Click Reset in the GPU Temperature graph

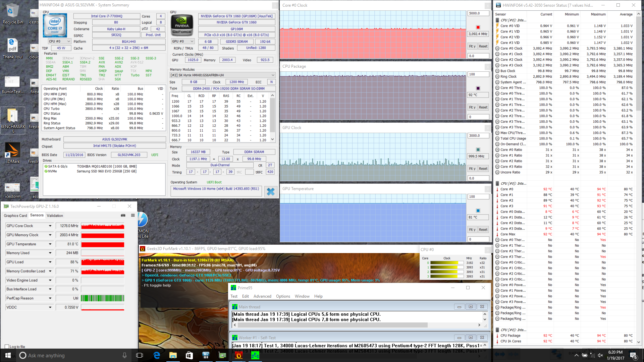tap(483, 230)
